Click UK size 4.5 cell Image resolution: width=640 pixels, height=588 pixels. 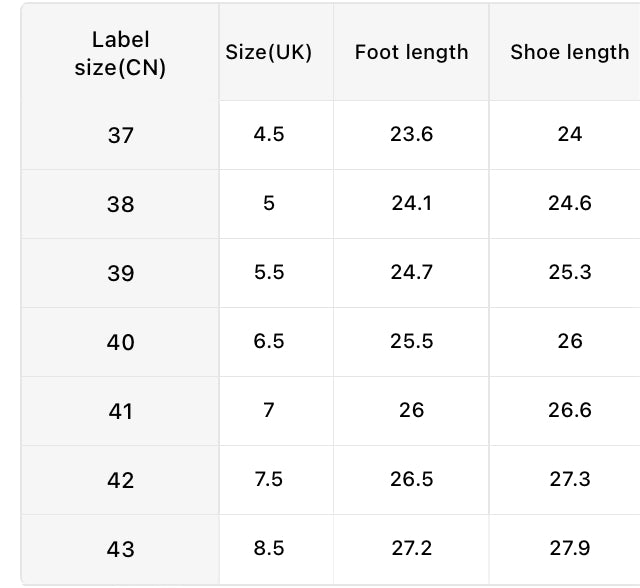pyautogui.click(x=276, y=135)
